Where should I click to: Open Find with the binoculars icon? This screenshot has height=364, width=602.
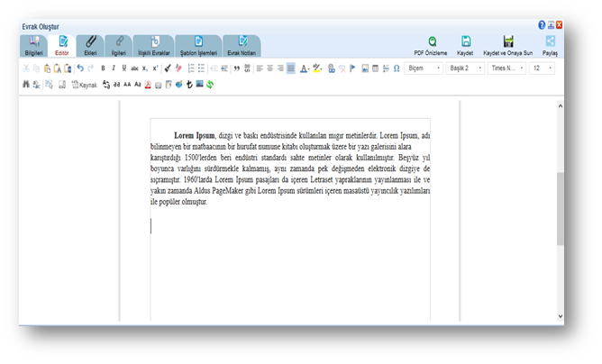click(x=26, y=85)
